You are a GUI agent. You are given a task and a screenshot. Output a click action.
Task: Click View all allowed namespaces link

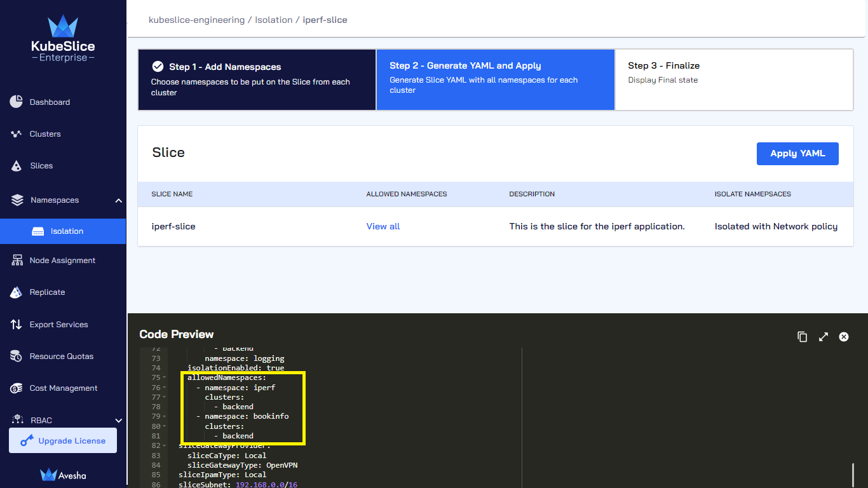click(x=383, y=226)
